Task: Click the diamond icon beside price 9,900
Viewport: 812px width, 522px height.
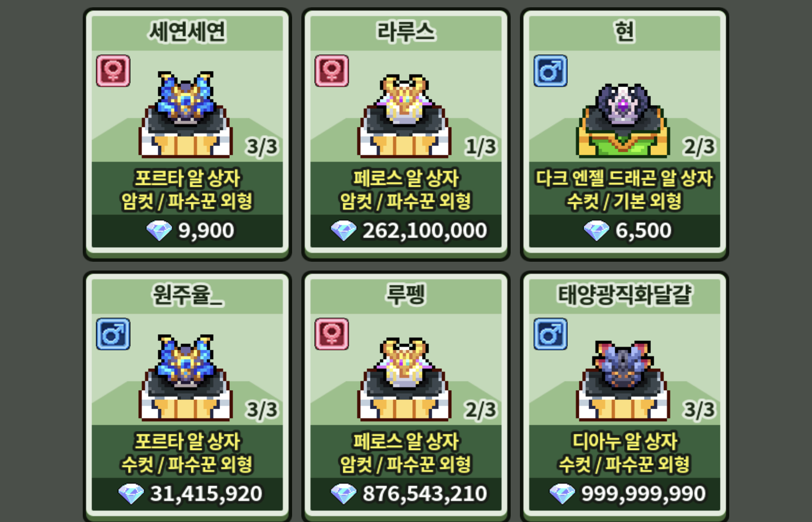Action: click(x=159, y=231)
